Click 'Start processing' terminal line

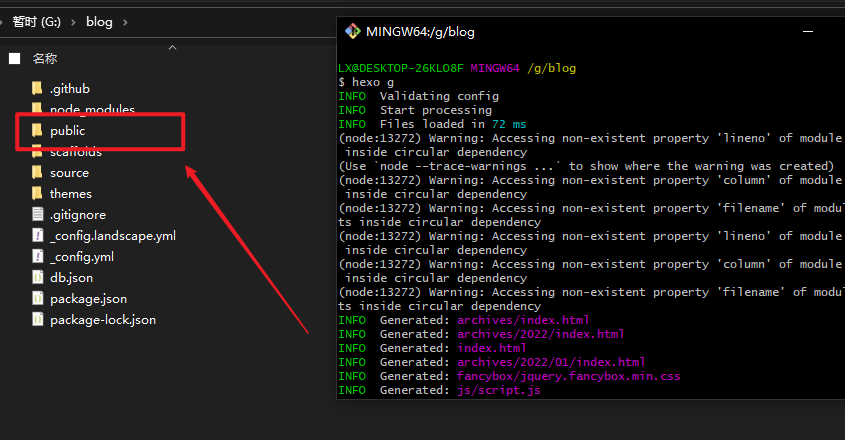coord(436,110)
